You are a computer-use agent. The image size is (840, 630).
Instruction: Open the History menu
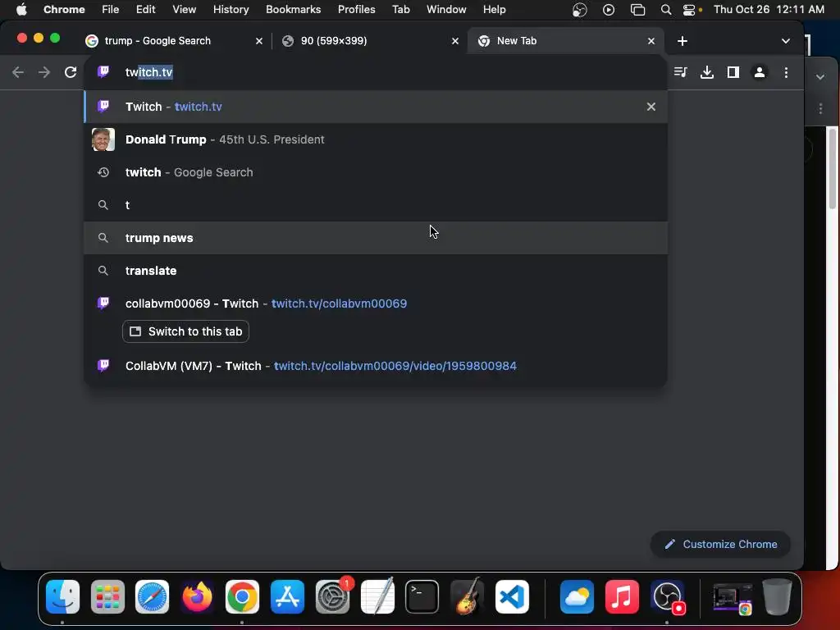click(231, 10)
